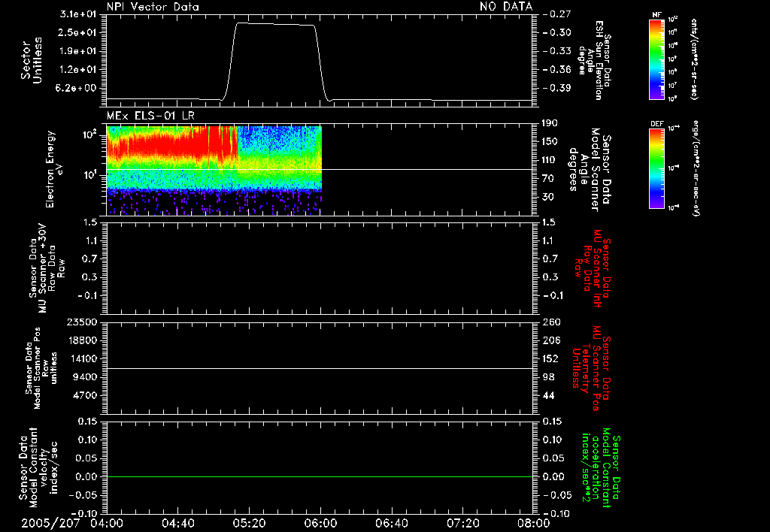Click the '2005/207 04:00' start time label
The height and width of the screenshot is (532, 770).
[x=73, y=523]
